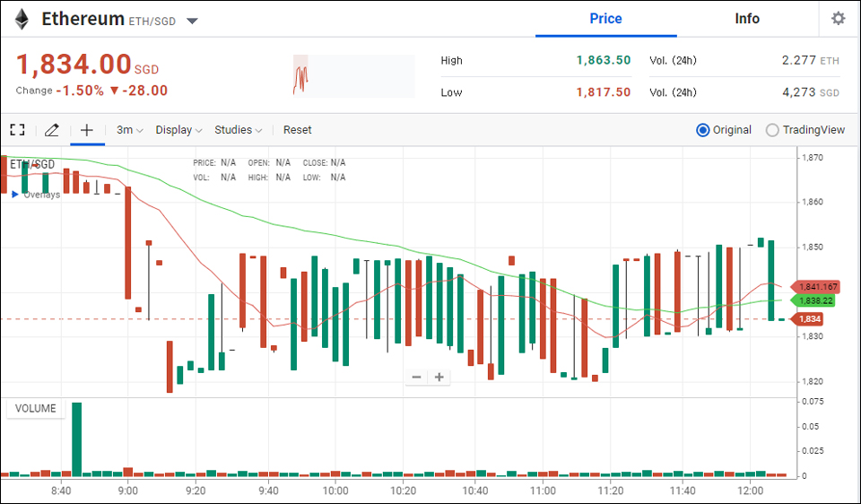Screen dimensions: 861x504
Task: Click the mini price sparkline thumbnail
Action: point(353,76)
